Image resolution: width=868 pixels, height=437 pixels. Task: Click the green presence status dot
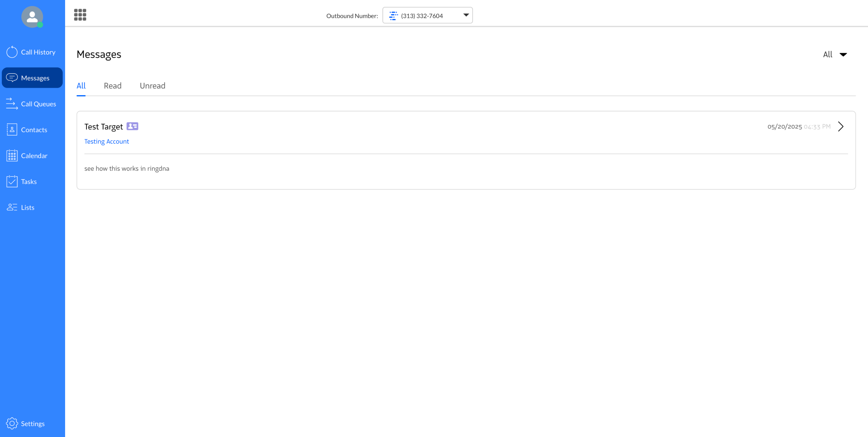point(40,25)
